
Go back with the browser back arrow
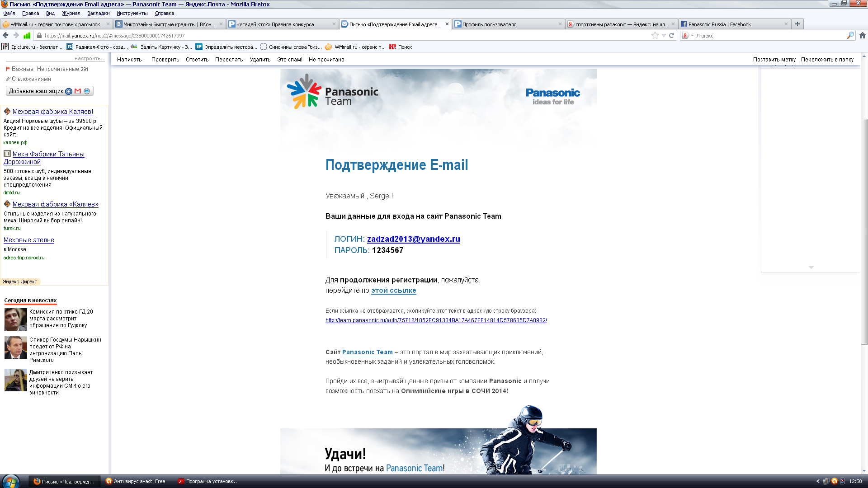point(5,35)
